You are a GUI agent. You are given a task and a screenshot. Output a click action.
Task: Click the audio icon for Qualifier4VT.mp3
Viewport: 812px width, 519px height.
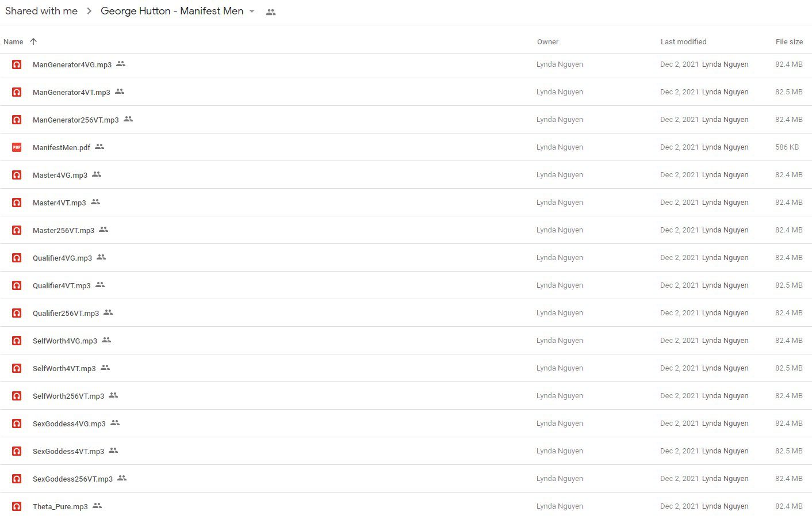click(x=17, y=285)
